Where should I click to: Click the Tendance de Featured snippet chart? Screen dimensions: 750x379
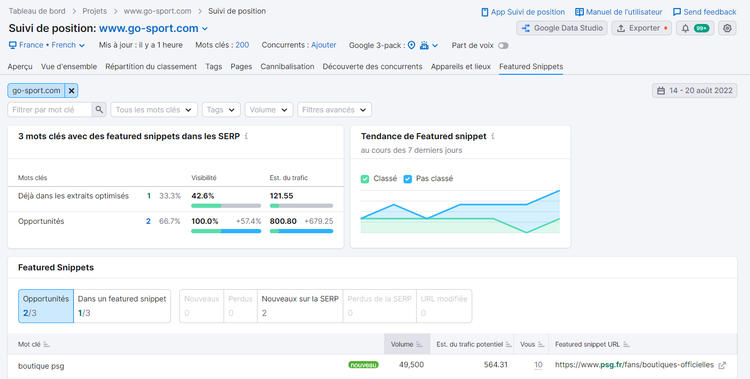click(460, 212)
